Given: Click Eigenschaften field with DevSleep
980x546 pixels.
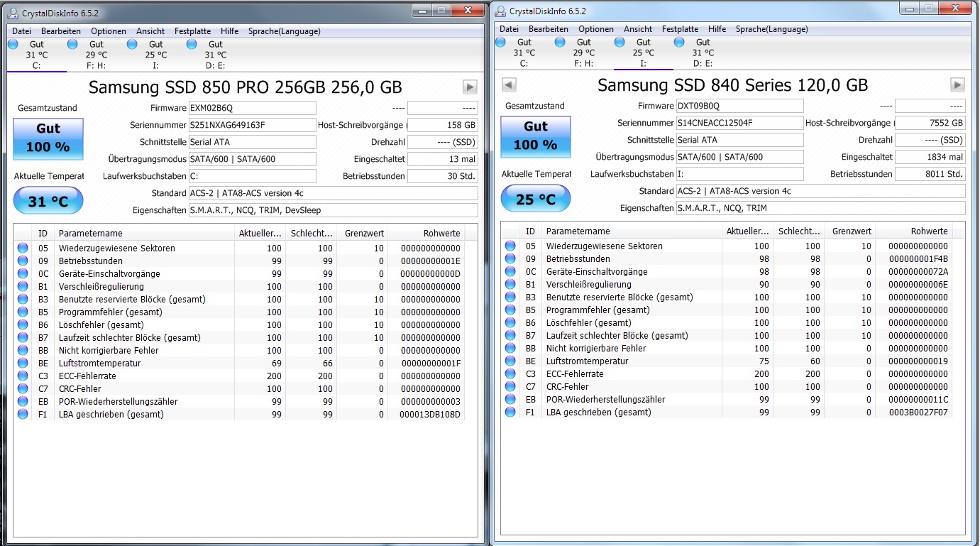Looking at the screenshot, I should (333, 210).
